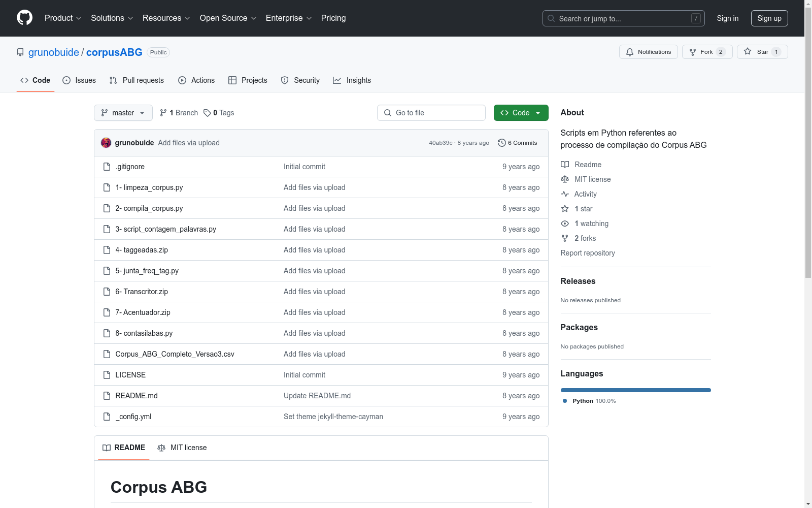The height and width of the screenshot is (508, 812).
Task: Click the repository icon before grunobuide
Action: pyautogui.click(x=20, y=52)
